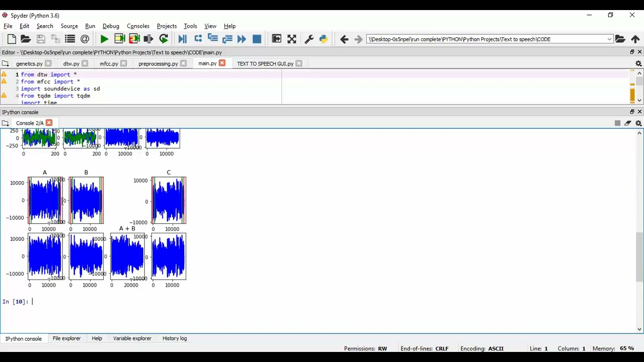Maximize current pane icon
This screenshot has width=644, height=362.
[x=277, y=39]
